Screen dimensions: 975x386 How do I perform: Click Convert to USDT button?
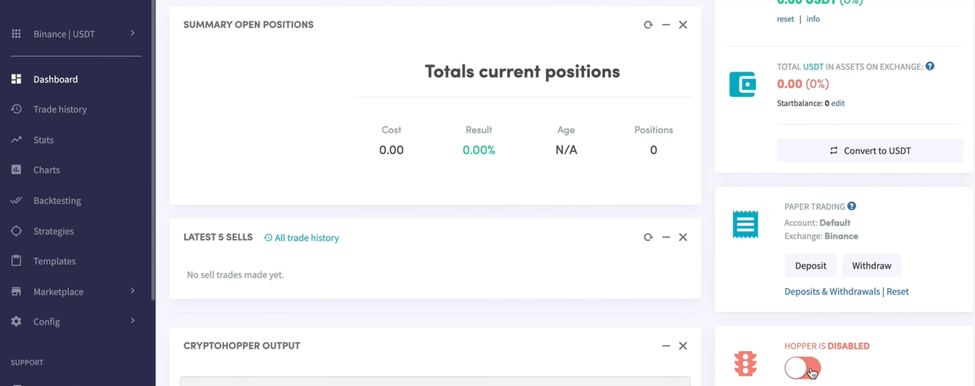[x=870, y=150]
